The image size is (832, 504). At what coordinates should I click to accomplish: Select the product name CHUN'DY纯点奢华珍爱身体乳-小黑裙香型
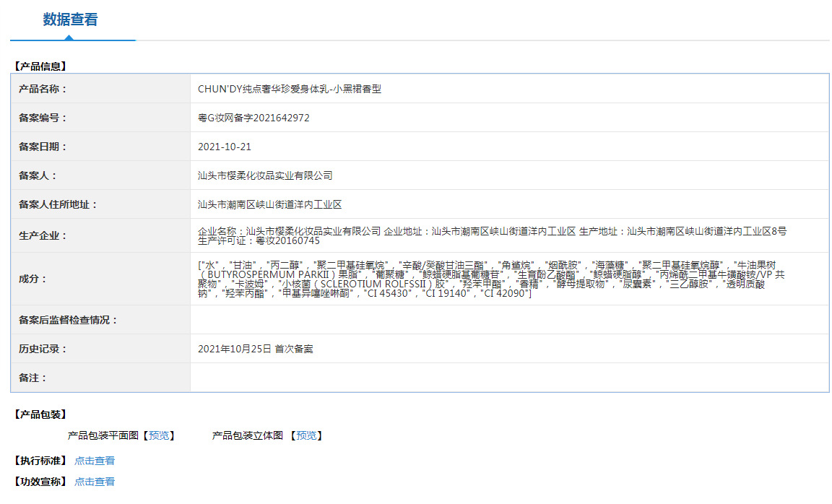click(290, 89)
